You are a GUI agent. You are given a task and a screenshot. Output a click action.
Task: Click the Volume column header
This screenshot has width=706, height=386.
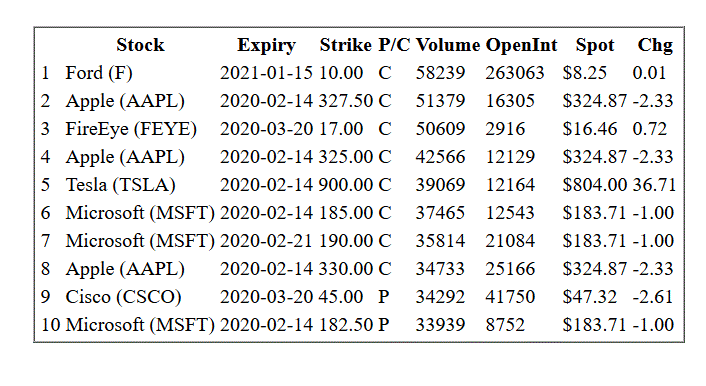(448, 45)
